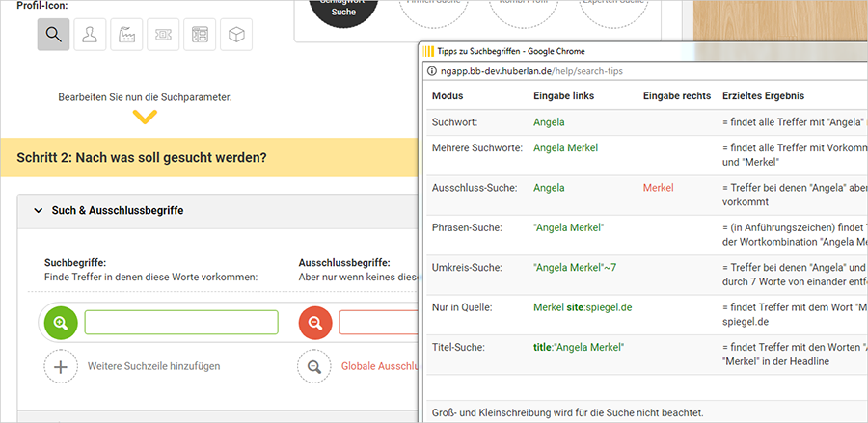Collapse the Such & Ausschlussbegriffe section
The image size is (868, 423).
click(x=39, y=210)
